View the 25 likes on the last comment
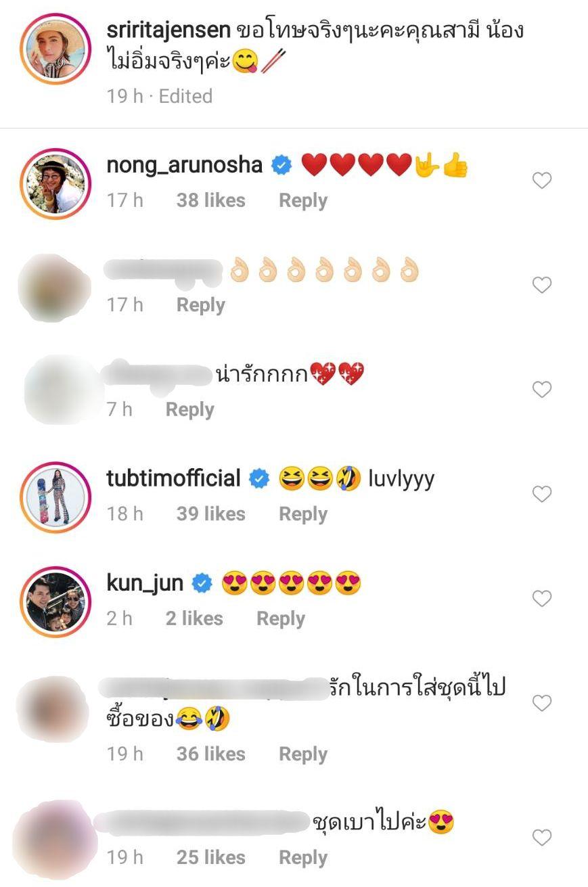This screenshot has height=887, width=588. (210, 858)
